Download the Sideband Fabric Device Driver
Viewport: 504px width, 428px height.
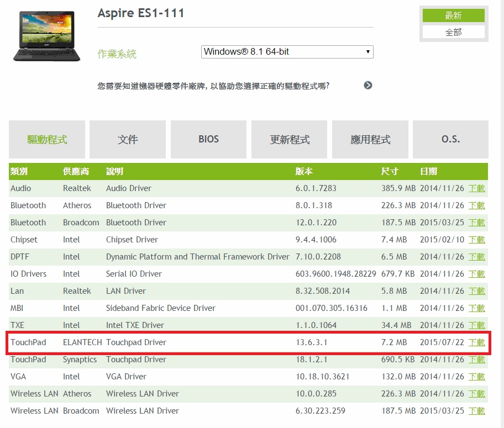click(x=476, y=308)
